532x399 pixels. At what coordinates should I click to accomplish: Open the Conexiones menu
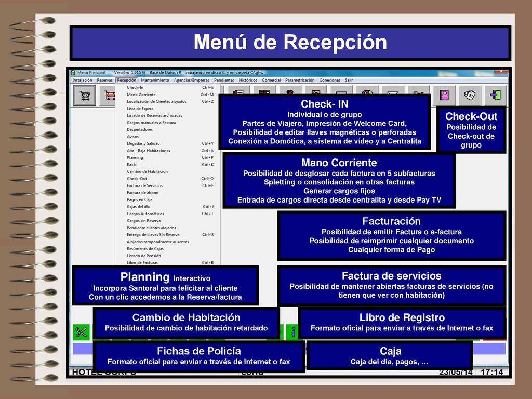[x=329, y=81]
